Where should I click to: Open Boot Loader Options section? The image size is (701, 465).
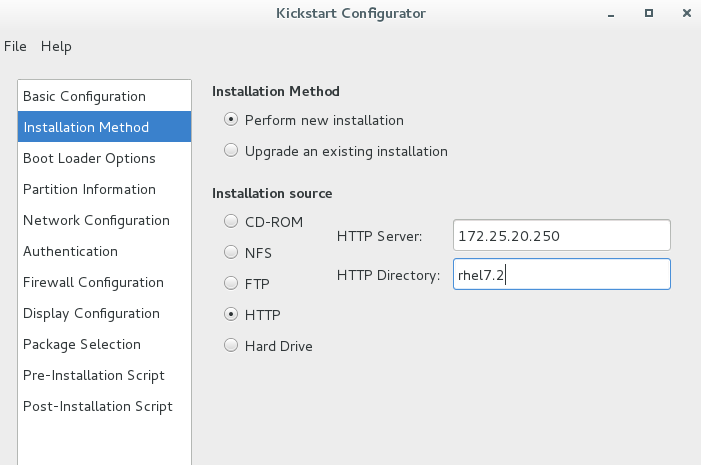pos(104,158)
